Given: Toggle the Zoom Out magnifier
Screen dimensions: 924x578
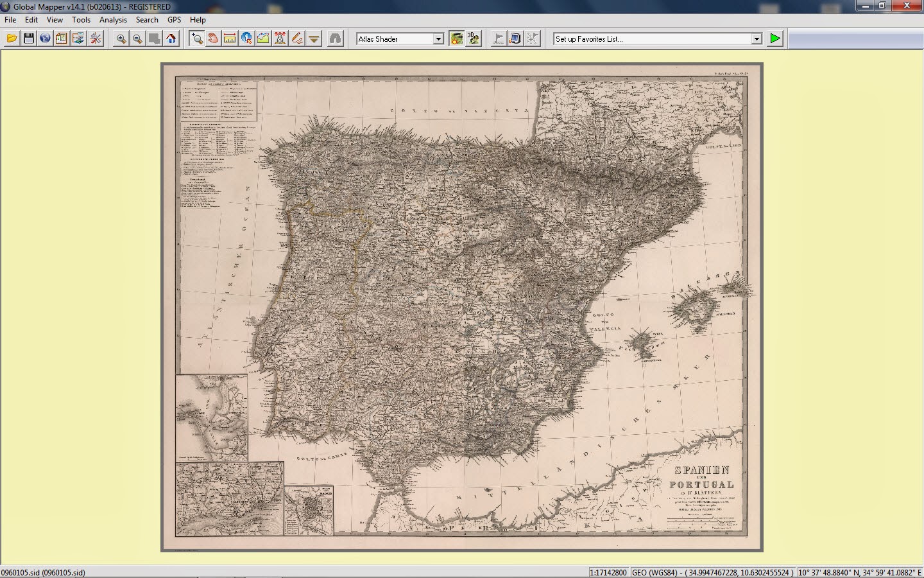Looking at the screenshot, I should tap(137, 38).
